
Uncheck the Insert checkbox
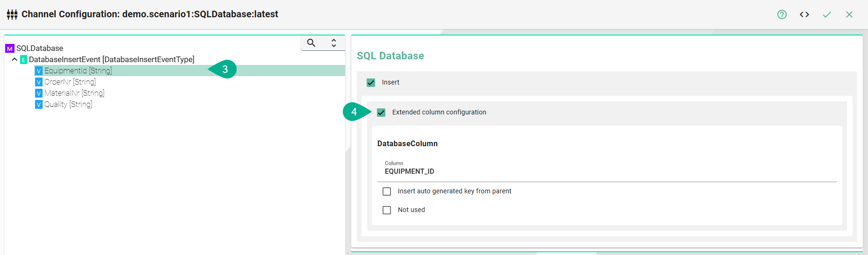(371, 83)
